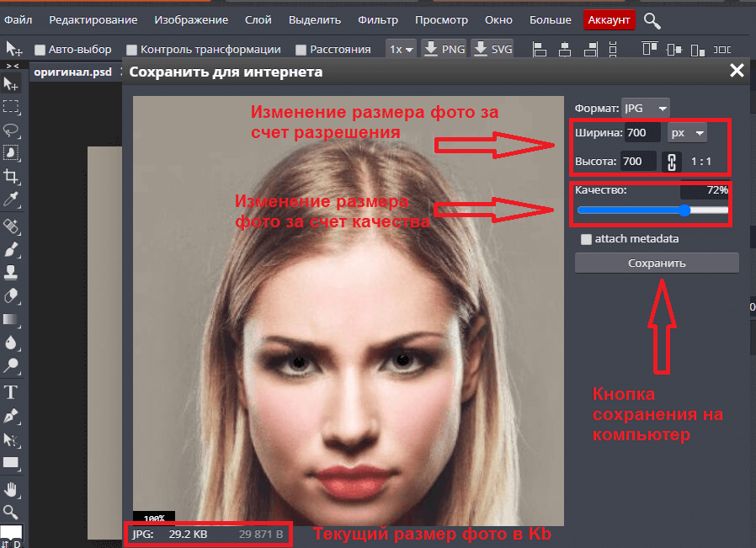Select the Path Selection tool

(11, 439)
